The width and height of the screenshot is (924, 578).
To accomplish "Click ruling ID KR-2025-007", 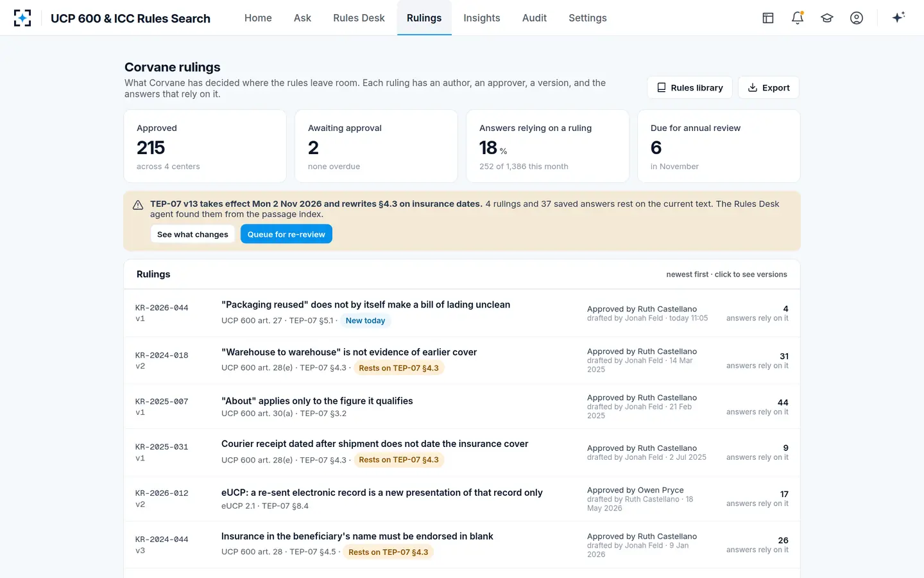I will pyautogui.click(x=162, y=402).
